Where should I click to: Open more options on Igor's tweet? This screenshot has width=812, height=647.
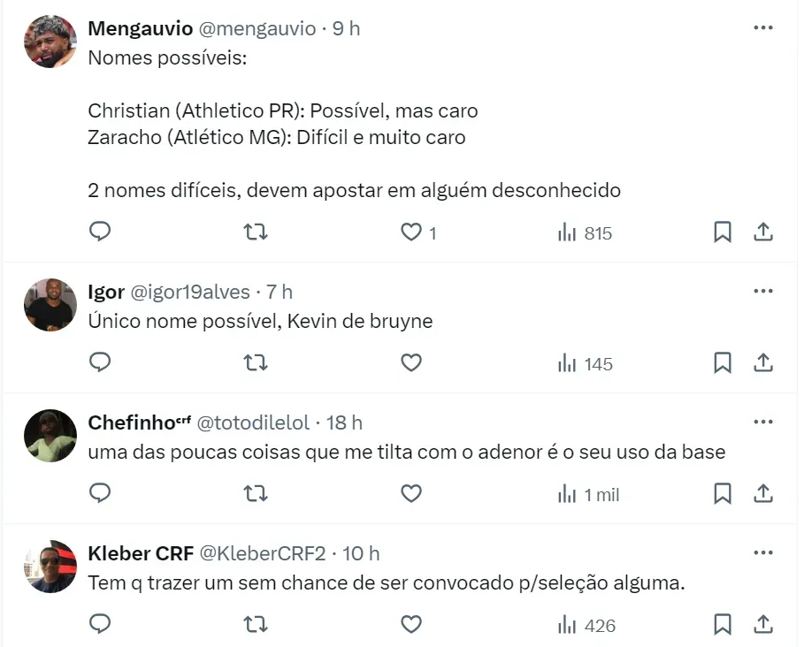click(x=762, y=291)
